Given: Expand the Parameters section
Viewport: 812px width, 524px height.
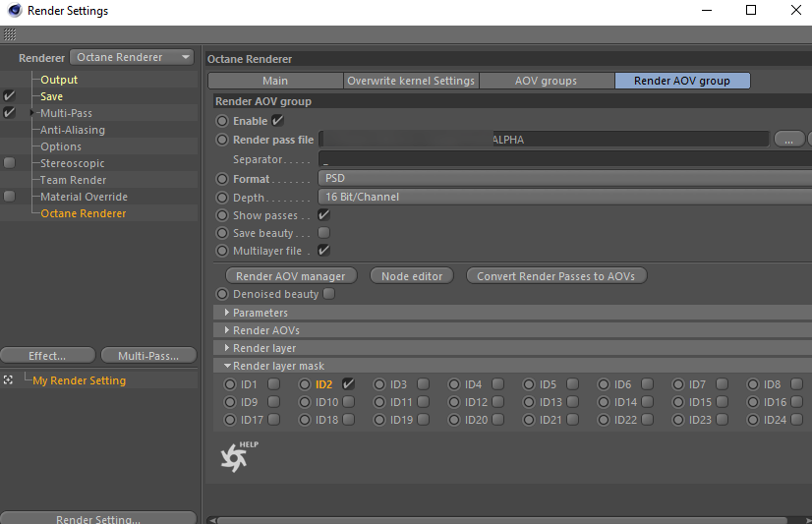Looking at the screenshot, I should [227, 313].
